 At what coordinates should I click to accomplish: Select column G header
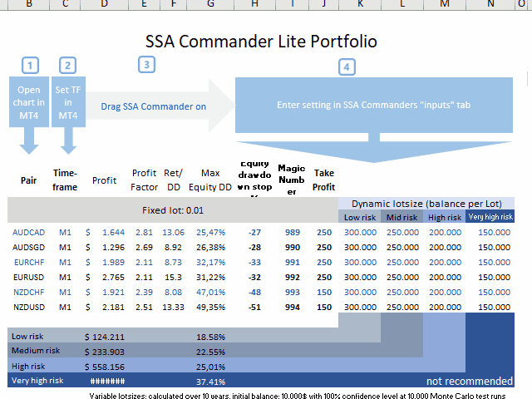click(x=210, y=4)
